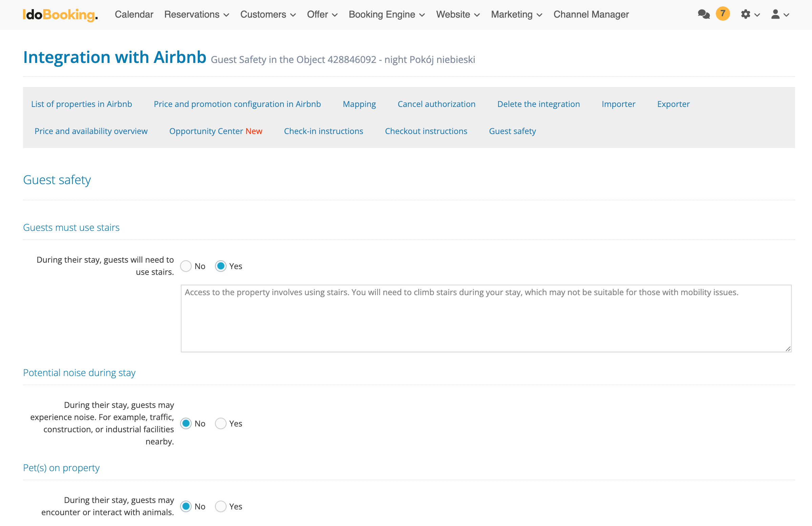812x526 pixels.
Task: Open Channel Manager from top menu
Action: pos(591,14)
